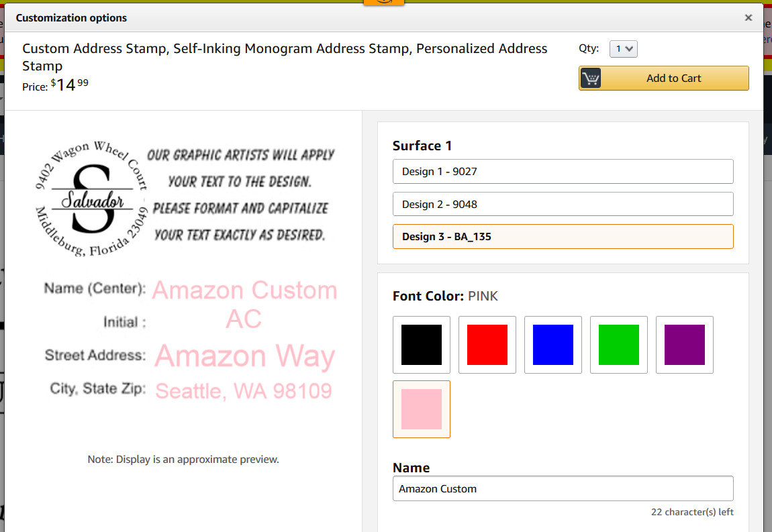This screenshot has height=532, width=772.
Task: Choose the purple font color swatch
Action: coord(685,345)
